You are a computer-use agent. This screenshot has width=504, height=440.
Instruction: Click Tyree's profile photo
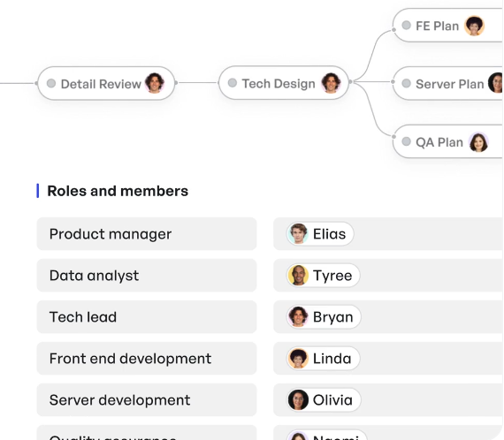coord(298,276)
